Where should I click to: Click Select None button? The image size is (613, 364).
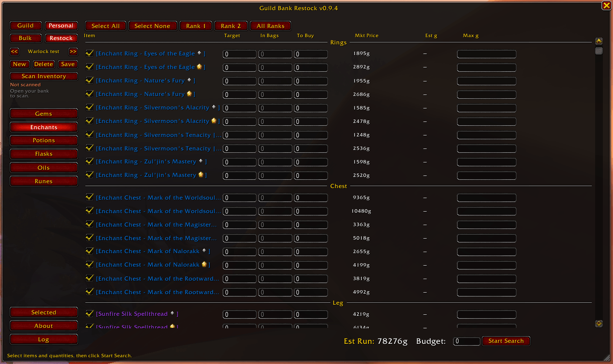click(x=152, y=26)
